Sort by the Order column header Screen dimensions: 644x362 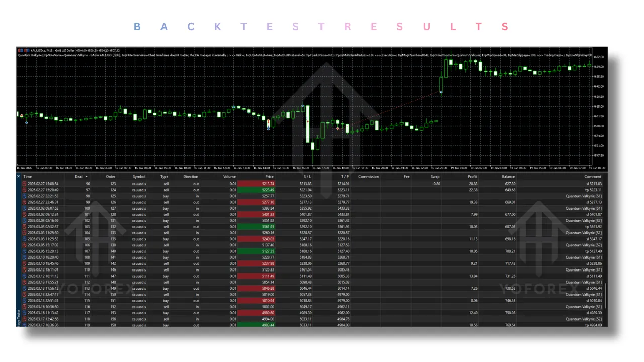[111, 177]
